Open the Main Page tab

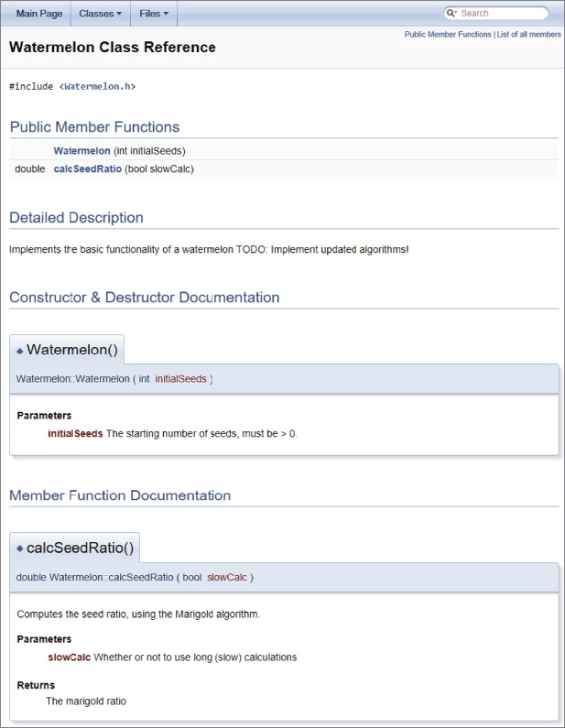(39, 14)
